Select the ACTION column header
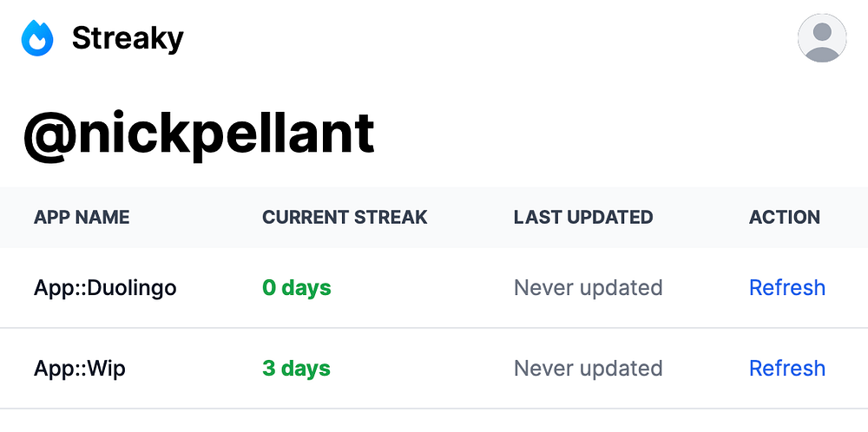The height and width of the screenshot is (432, 868). click(x=785, y=217)
